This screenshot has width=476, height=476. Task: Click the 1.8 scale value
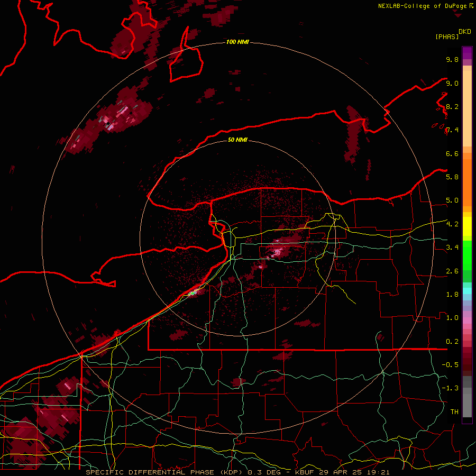point(452,295)
